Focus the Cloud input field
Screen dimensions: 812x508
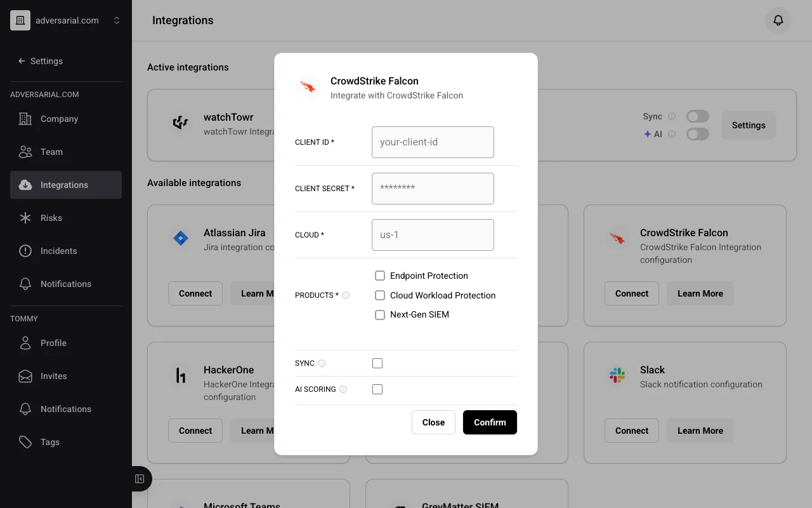pyautogui.click(x=433, y=235)
